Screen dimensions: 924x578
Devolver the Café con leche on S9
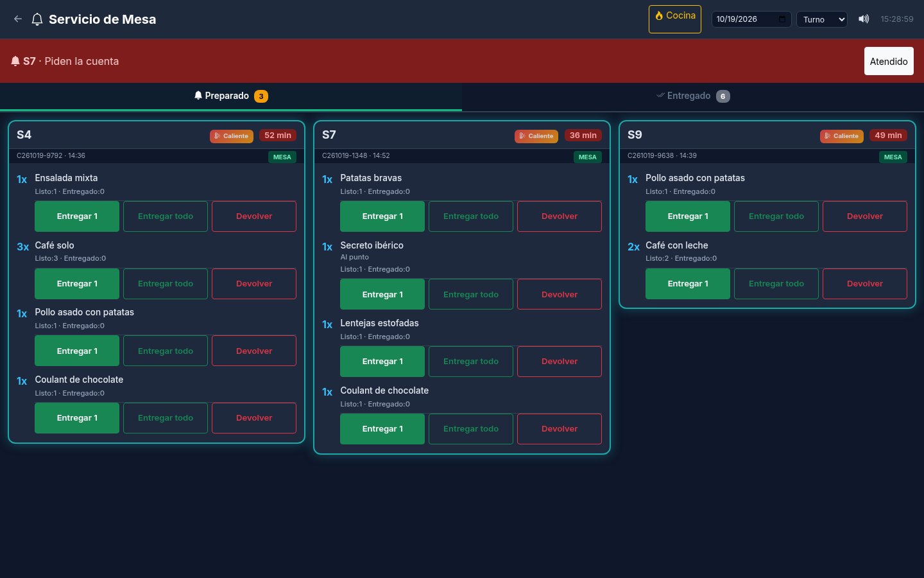tap(865, 284)
